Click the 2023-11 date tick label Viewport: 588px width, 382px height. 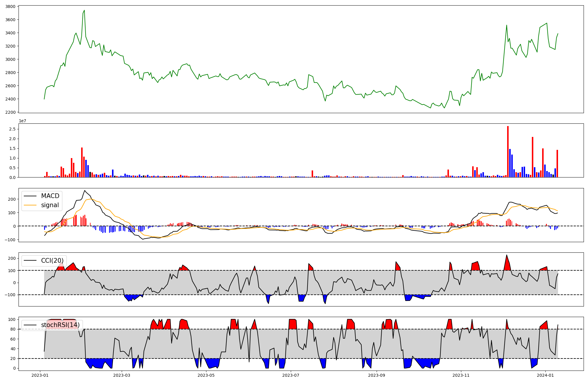(x=461, y=375)
